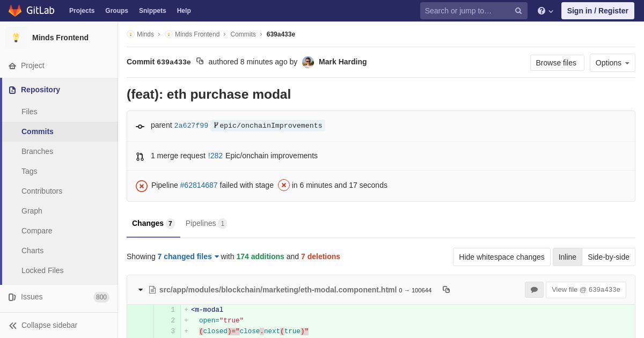Click the search magnifier icon
This screenshot has height=338, width=644.
(518, 11)
